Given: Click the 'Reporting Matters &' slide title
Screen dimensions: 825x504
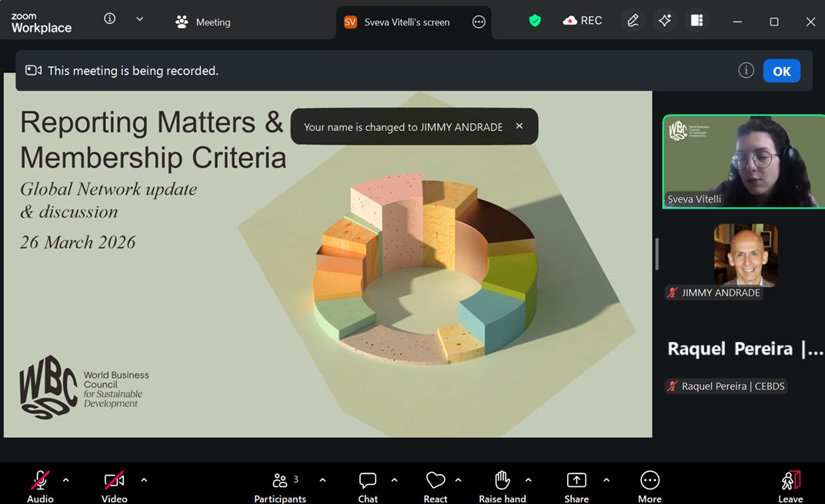Looking at the screenshot, I should pyautogui.click(x=152, y=122).
